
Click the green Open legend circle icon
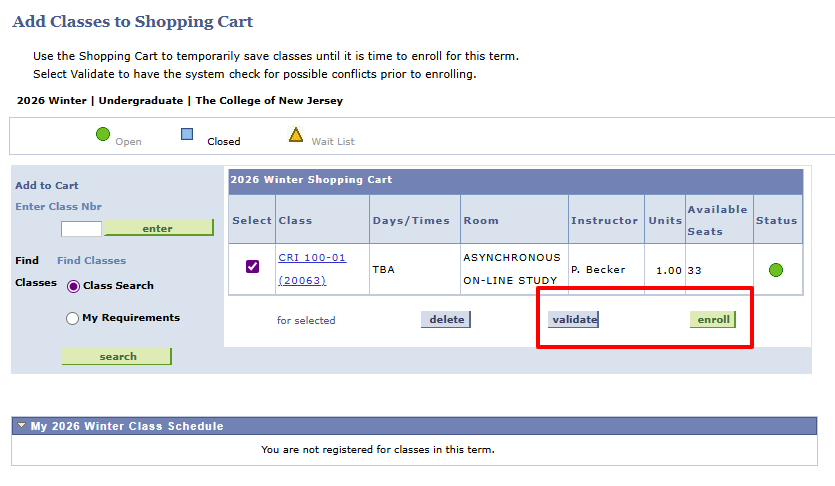[103, 135]
